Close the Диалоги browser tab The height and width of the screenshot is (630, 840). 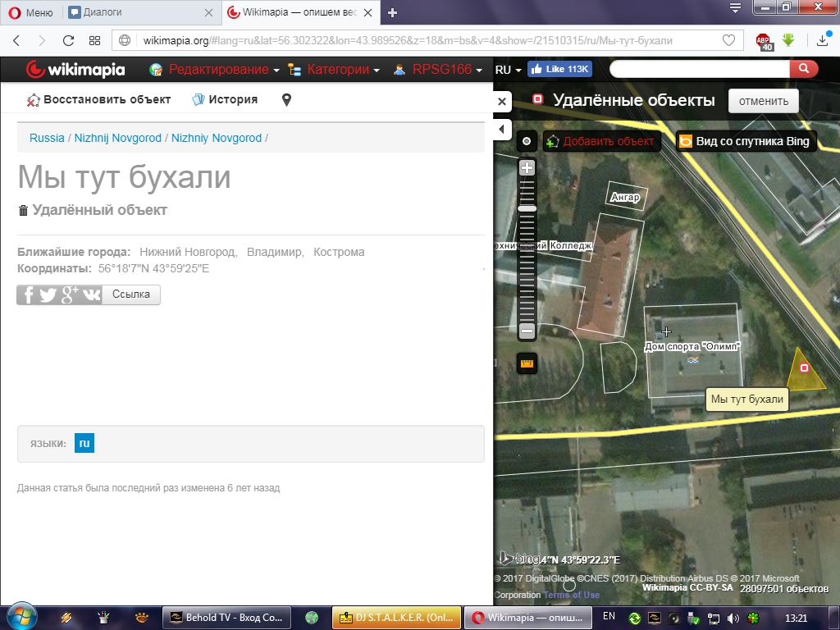coord(209,12)
